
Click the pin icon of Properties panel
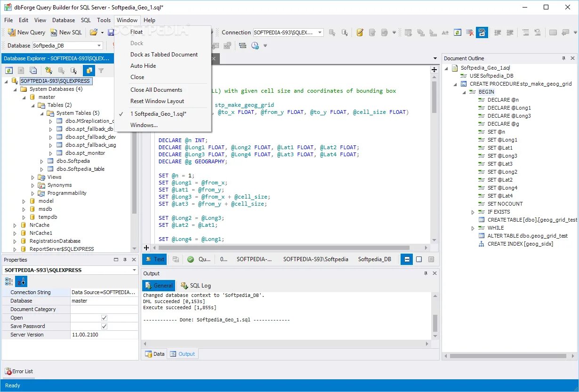click(x=125, y=260)
